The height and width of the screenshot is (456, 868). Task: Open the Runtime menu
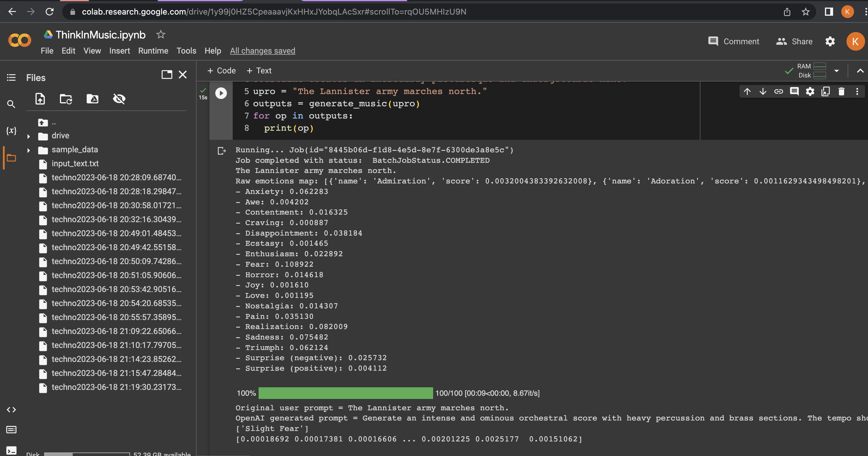(x=153, y=51)
